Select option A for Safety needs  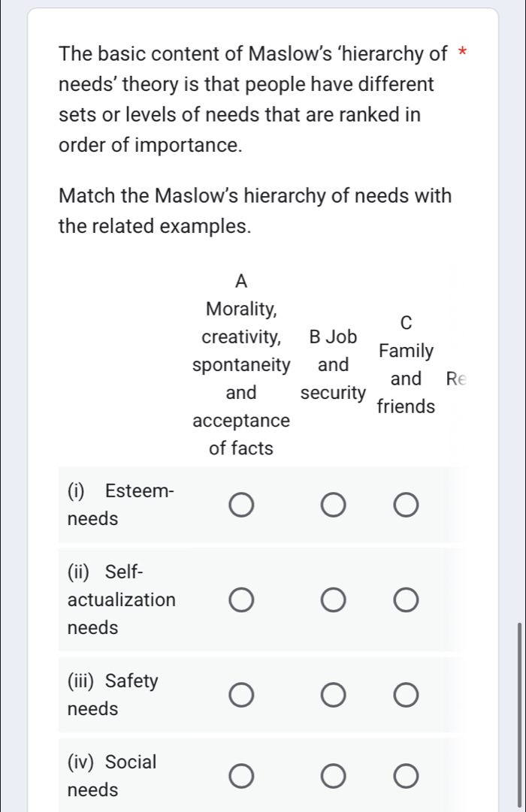[x=241, y=695]
